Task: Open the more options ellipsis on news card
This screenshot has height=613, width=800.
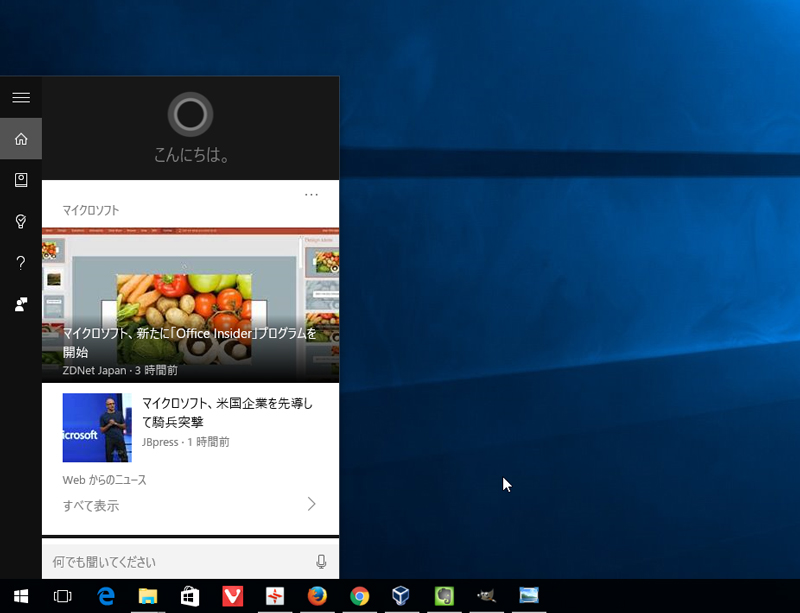Action: 311,194
